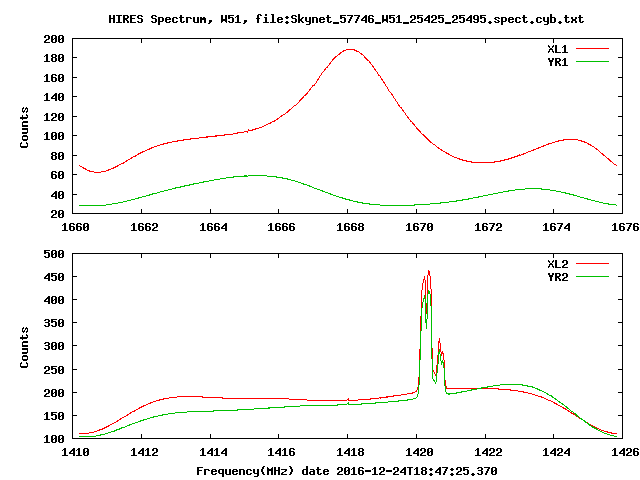The image size is (640, 480).
Task: Click the 200 tick label on upper y-axis
Action: [x=54, y=39]
